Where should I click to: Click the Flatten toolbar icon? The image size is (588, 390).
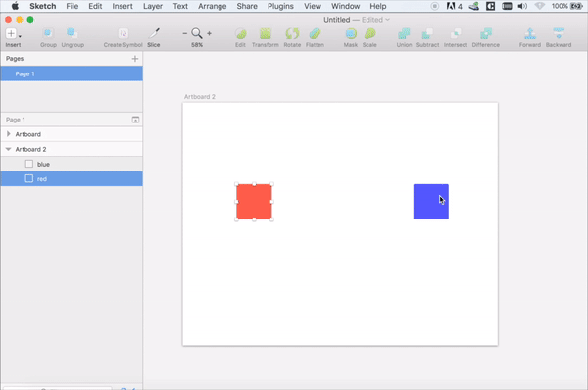tap(315, 33)
